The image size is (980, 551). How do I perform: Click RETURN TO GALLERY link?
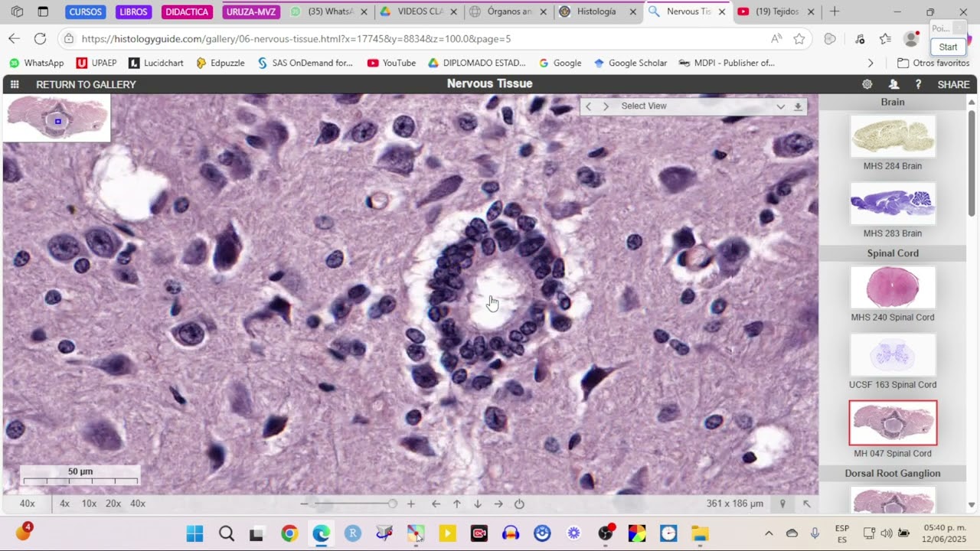click(86, 84)
